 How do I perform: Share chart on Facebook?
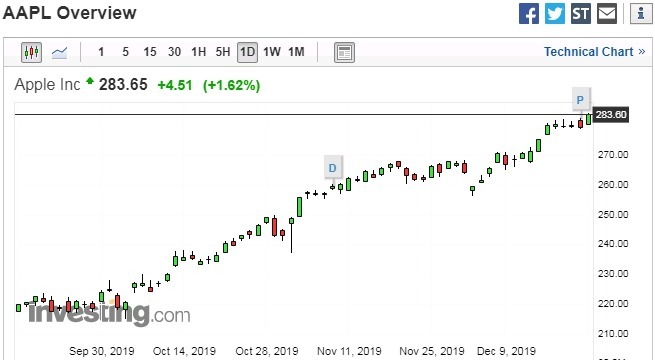point(529,14)
